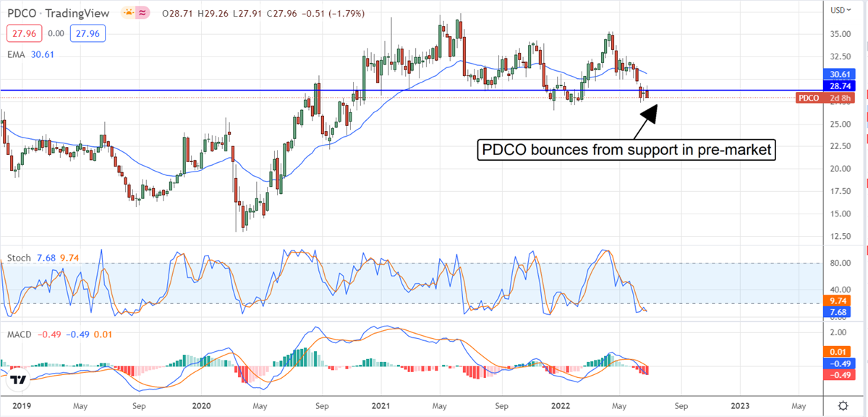Click the 25.00 price axis label
The height and width of the screenshot is (417, 868).
[x=839, y=124]
